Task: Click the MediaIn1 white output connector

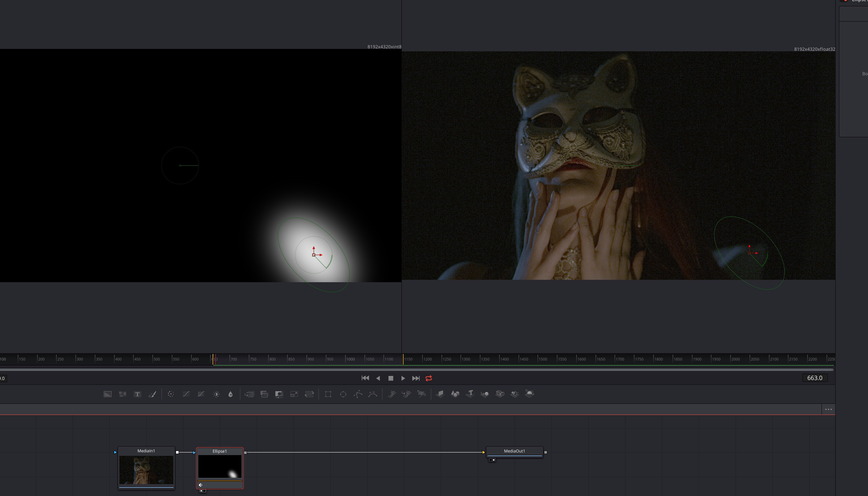Action: [177, 452]
